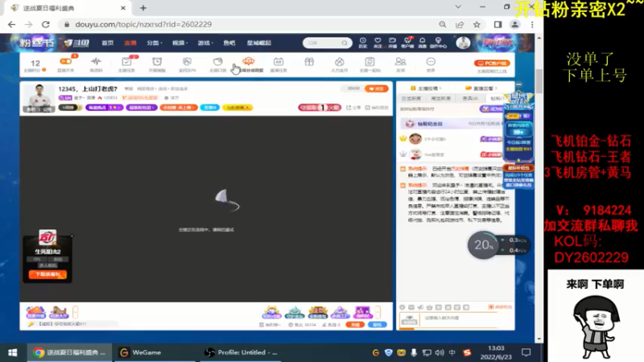Click the streamer avatar thumbnail
This screenshot has width=644, height=362.
point(39,97)
